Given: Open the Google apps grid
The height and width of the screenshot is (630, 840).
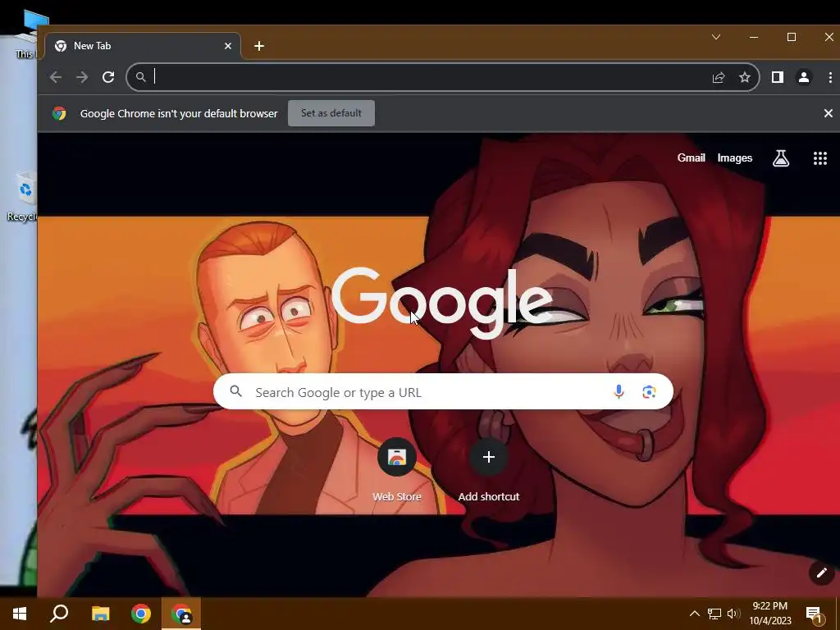Looking at the screenshot, I should pos(820,158).
